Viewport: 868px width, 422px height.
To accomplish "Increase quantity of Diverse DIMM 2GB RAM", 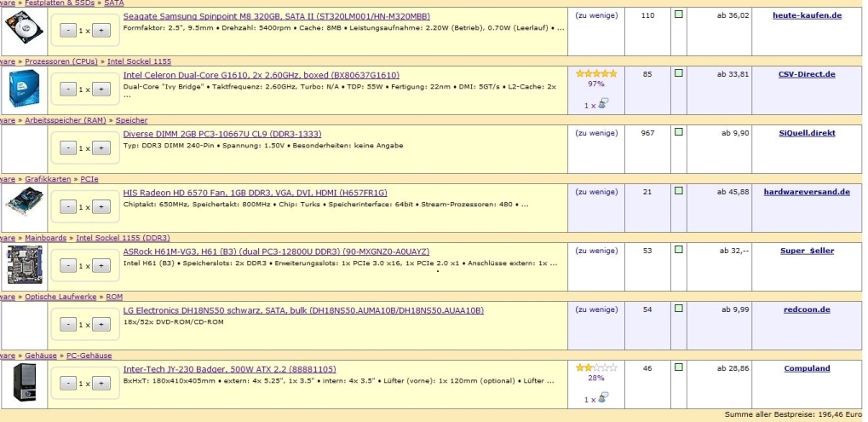I will [x=101, y=147].
